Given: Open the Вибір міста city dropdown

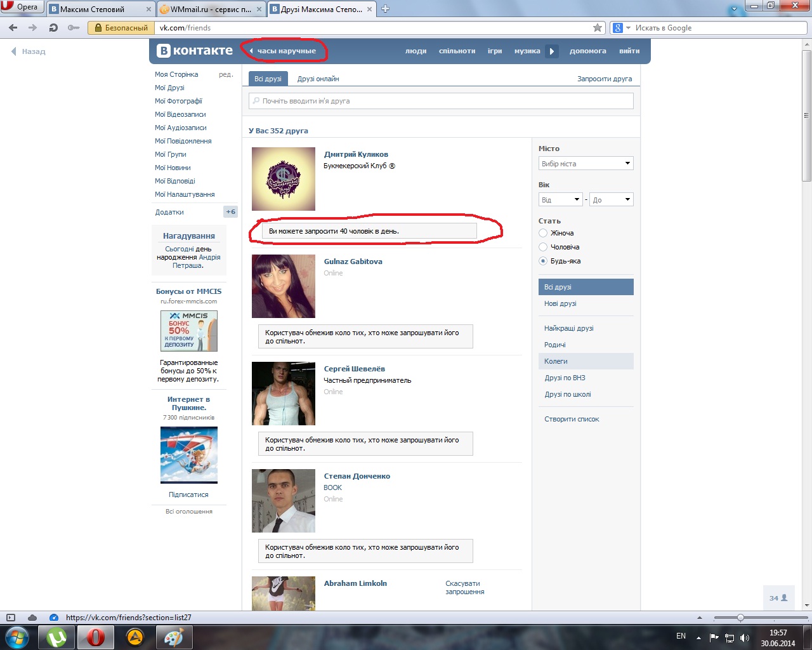Looking at the screenshot, I should pos(586,164).
